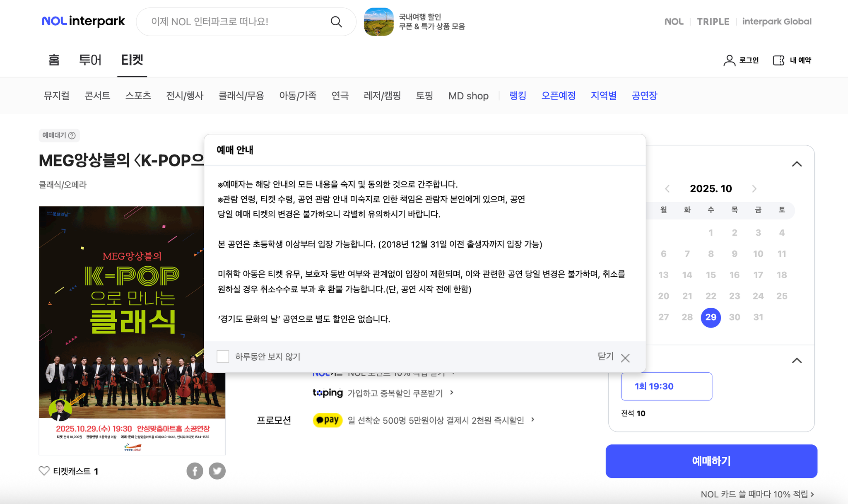Go to next month in calendar
The image size is (848, 504).
[x=754, y=189]
